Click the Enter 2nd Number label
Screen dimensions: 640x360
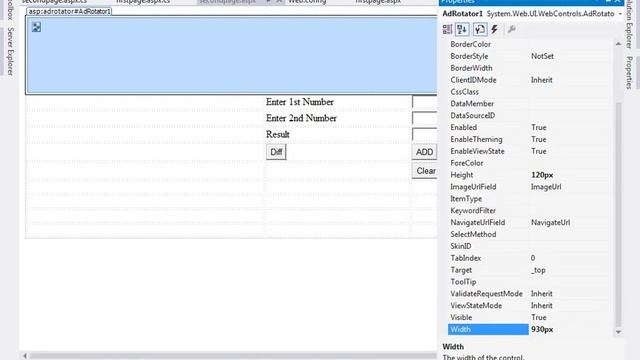(x=301, y=118)
